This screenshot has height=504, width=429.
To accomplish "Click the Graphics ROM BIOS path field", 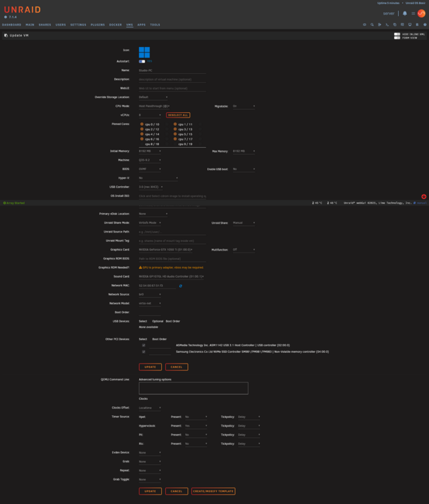I will point(172,259).
